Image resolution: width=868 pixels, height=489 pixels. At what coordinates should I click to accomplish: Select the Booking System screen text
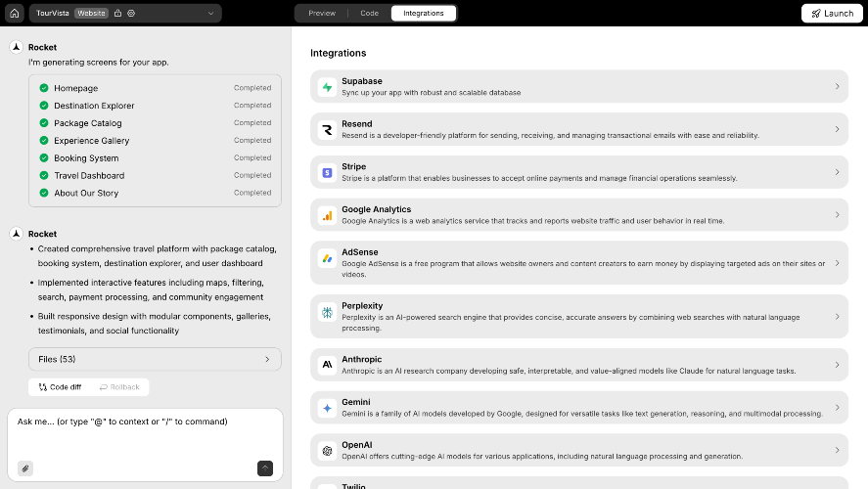click(86, 158)
